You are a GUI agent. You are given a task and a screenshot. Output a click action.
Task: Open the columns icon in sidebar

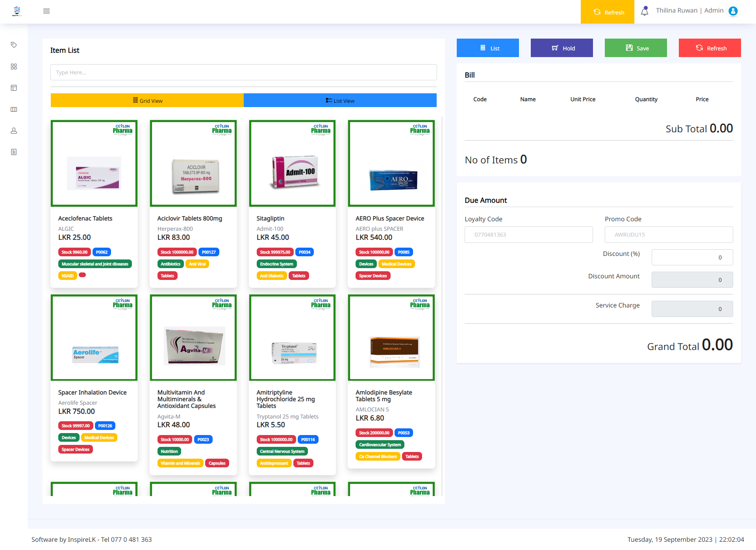14,109
